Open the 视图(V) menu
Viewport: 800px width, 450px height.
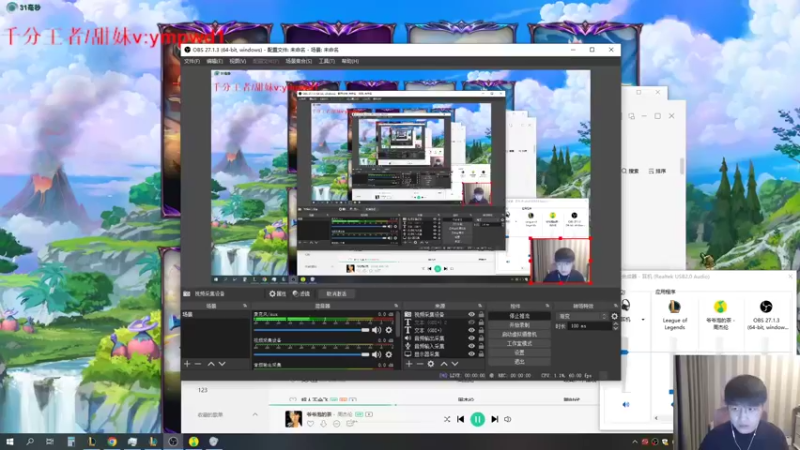tap(237, 61)
